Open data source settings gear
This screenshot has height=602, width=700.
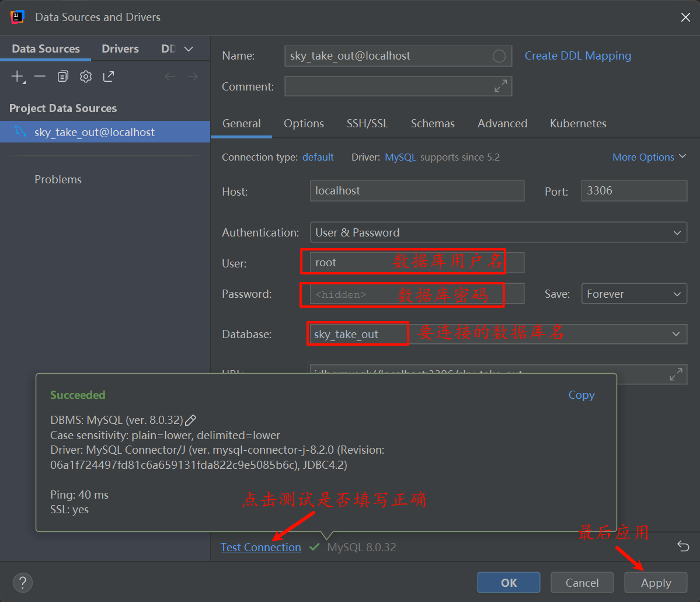pyautogui.click(x=85, y=76)
